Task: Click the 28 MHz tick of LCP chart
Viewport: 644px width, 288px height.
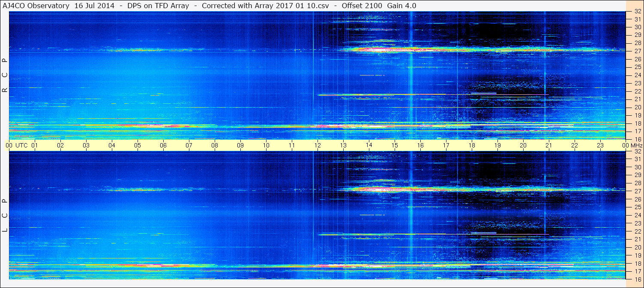Action: click(x=638, y=183)
